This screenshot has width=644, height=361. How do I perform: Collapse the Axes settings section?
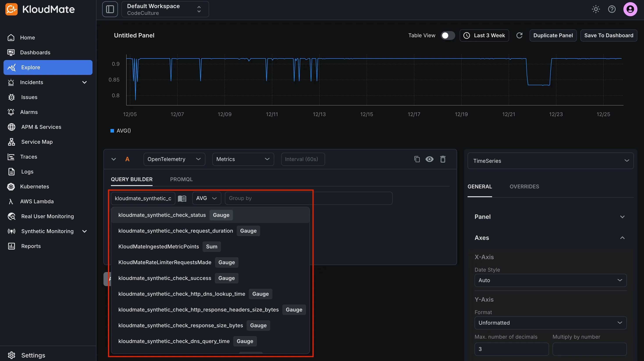click(550, 238)
